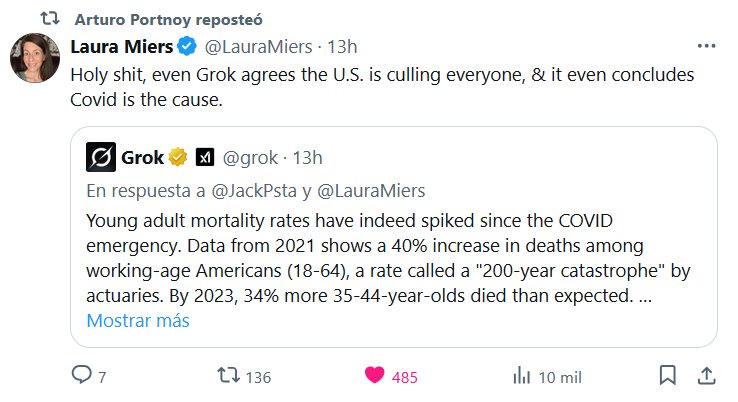Click the reply speech bubble icon
The width and height of the screenshot is (738, 402).
pos(81,376)
